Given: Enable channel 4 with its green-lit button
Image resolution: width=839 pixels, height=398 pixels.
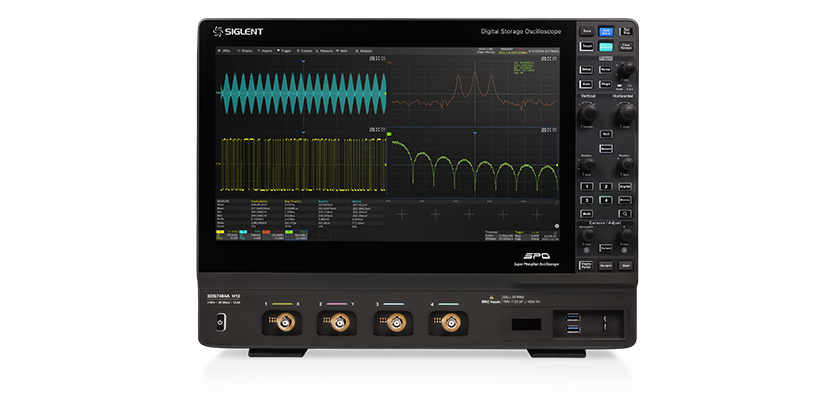Looking at the screenshot, I should coord(606,200).
